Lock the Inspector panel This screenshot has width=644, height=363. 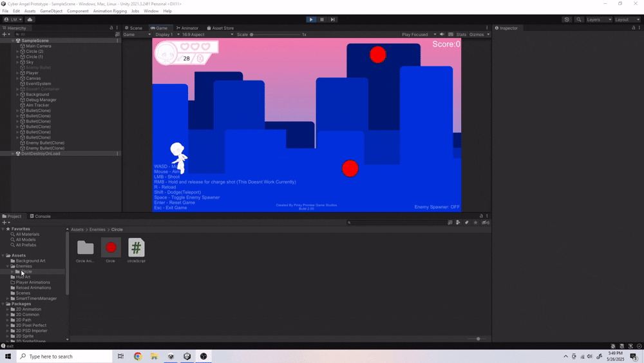633,28
